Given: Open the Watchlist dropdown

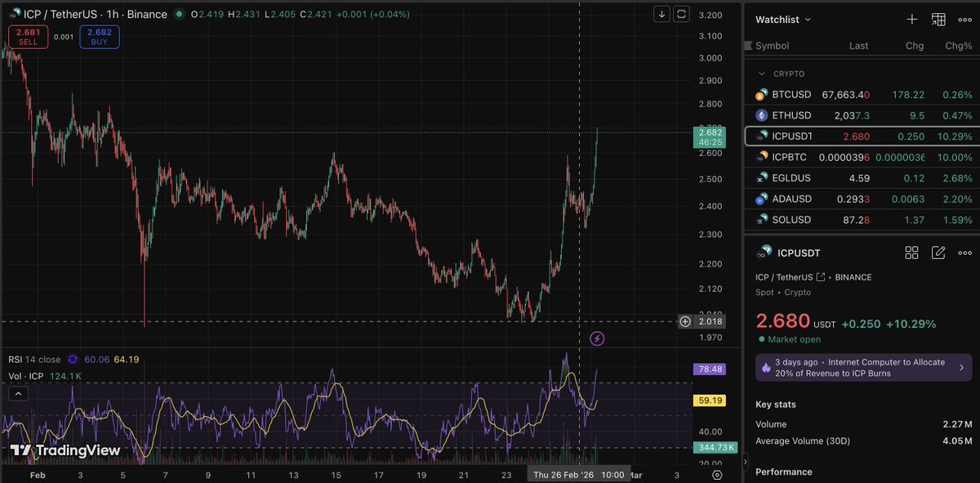Looking at the screenshot, I should tap(783, 19).
